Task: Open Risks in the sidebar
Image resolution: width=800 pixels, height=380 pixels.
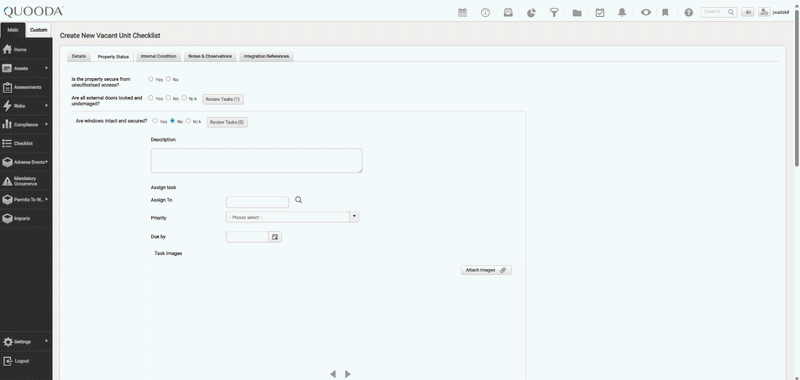Action: point(26,106)
